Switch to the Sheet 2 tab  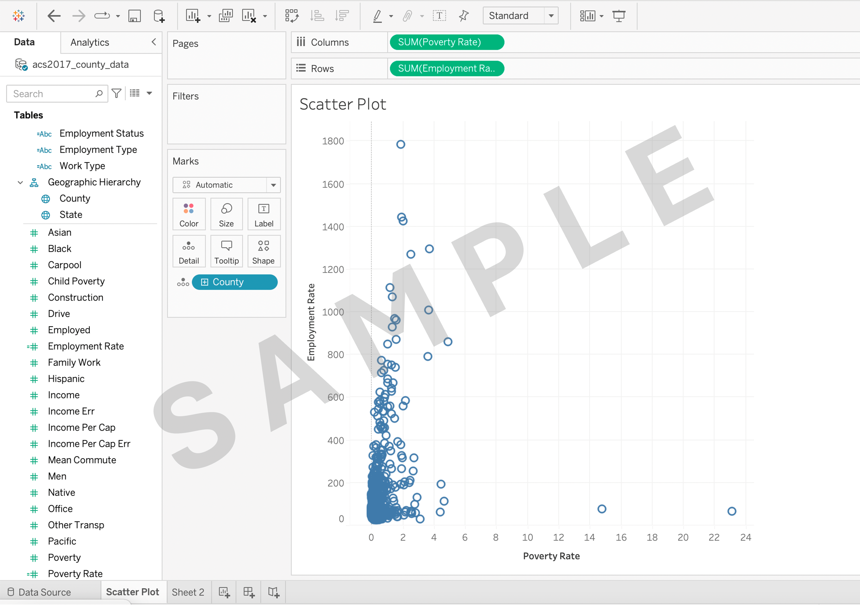188,592
